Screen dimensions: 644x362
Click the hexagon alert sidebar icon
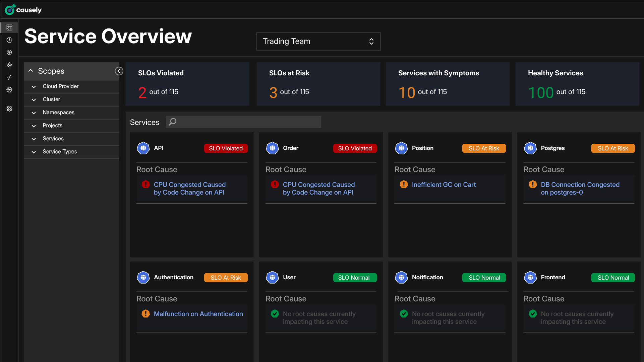click(9, 40)
